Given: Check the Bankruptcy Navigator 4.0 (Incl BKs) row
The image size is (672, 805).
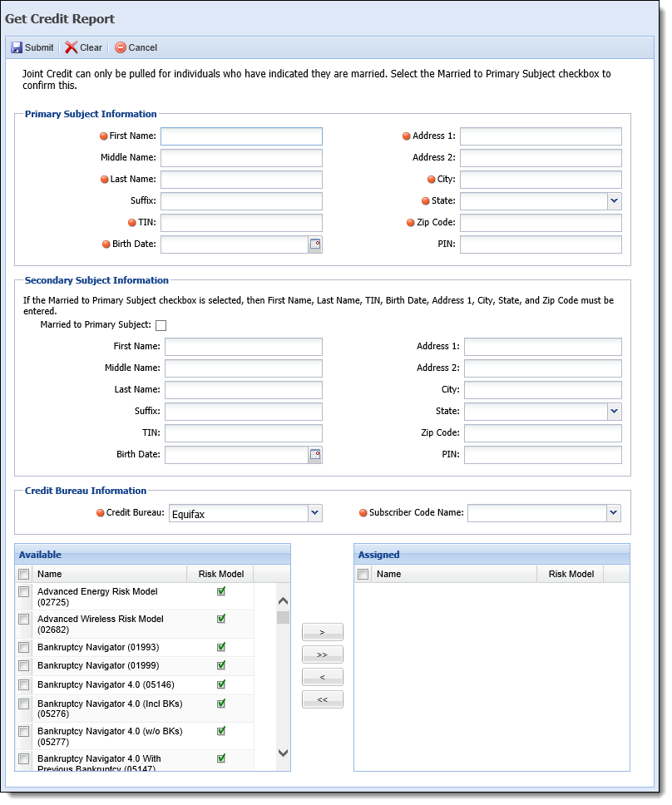Looking at the screenshot, I should click(23, 704).
